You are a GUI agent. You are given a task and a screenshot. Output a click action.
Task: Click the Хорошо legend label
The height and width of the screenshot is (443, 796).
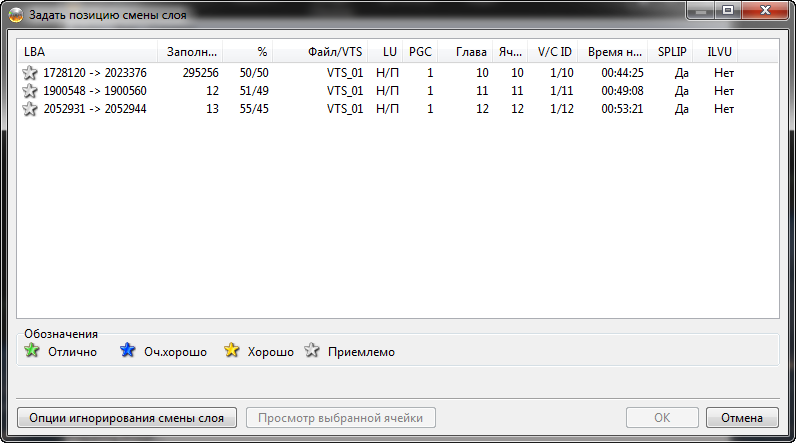(271, 352)
